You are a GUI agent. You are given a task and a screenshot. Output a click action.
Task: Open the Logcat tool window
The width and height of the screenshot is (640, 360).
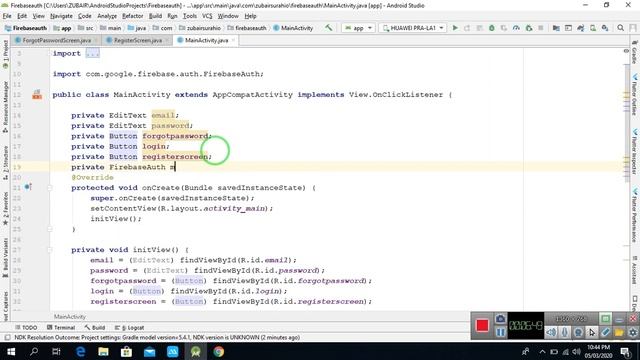click(x=129, y=327)
